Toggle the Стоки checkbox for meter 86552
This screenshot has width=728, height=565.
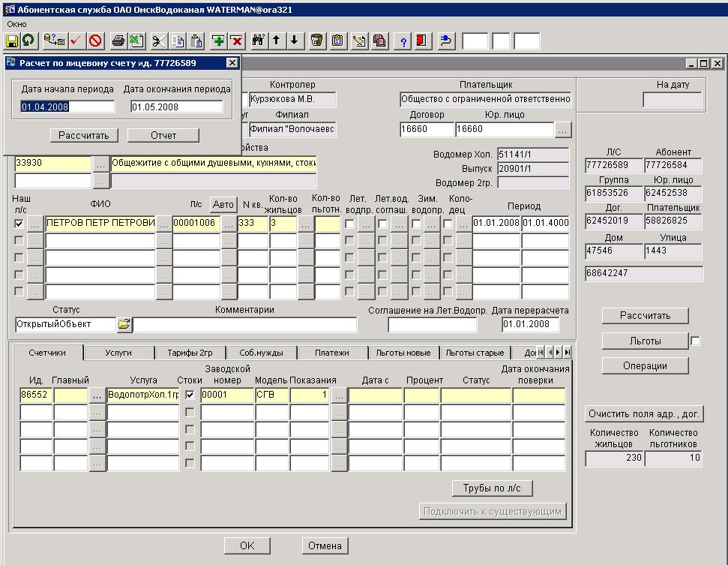(190, 395)
